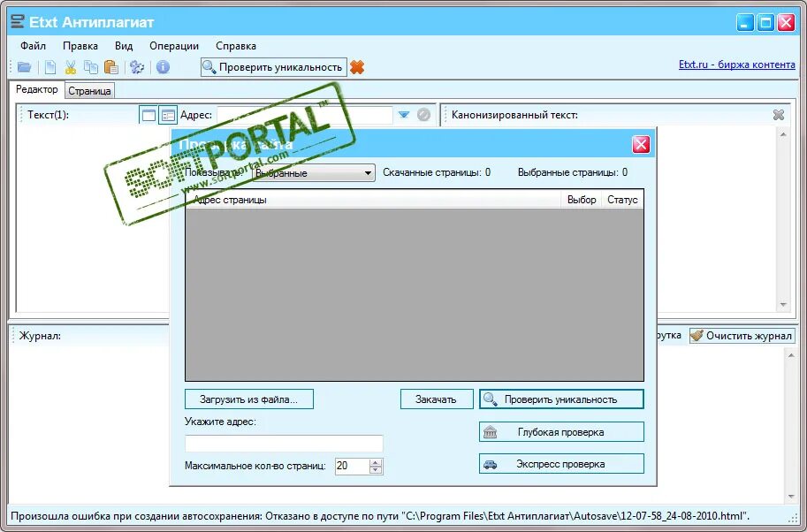Click toolbar Проверить уникальность button
The width and height of the screenshot is (807, 532).
(x=274, y=67)
